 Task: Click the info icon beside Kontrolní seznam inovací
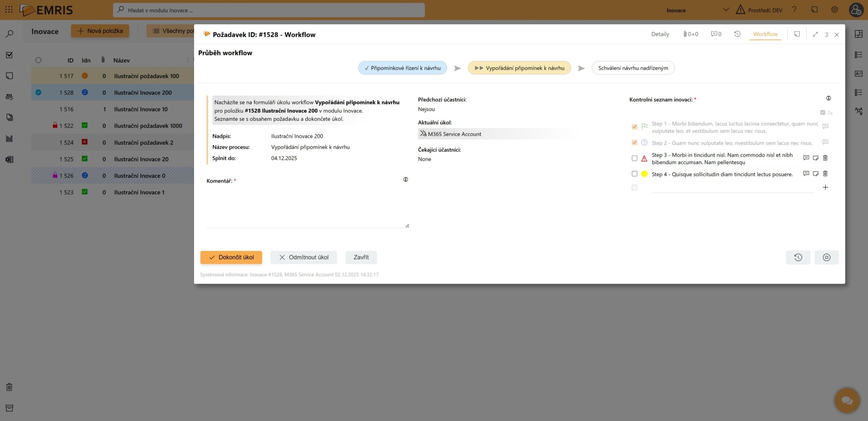click(x=828, y=98)
